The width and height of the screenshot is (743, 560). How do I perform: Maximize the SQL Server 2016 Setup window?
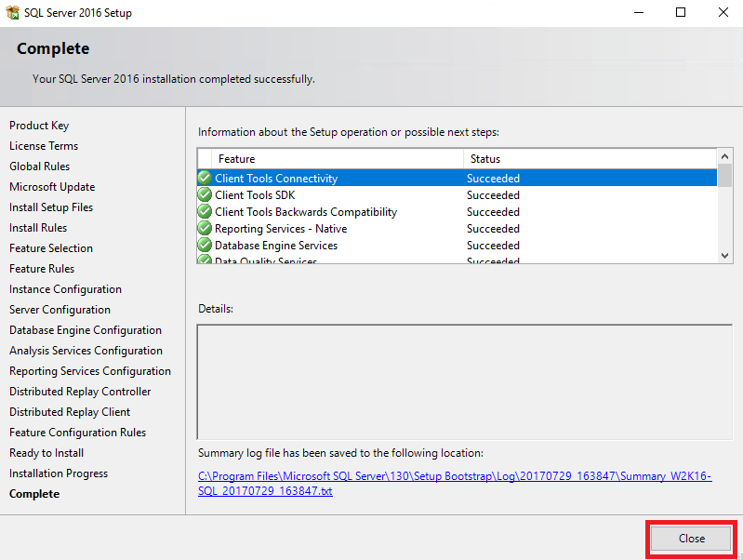(x=681, y=13)
